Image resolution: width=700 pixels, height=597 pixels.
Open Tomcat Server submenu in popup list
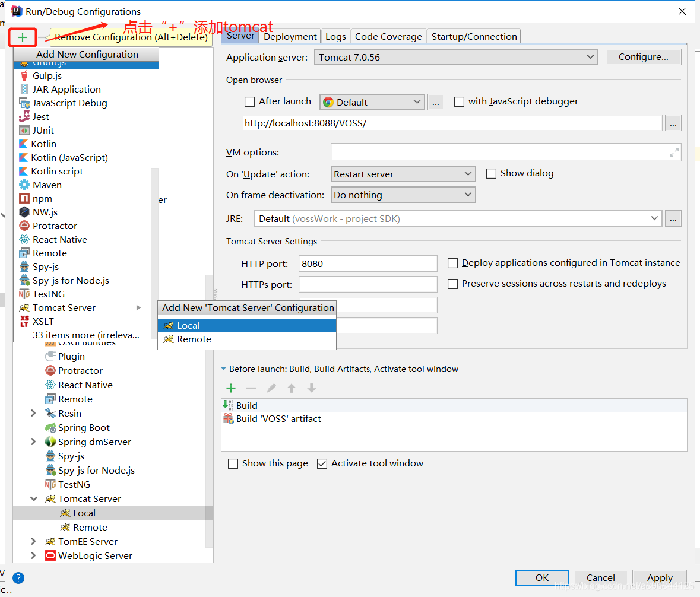click(86, 308)
